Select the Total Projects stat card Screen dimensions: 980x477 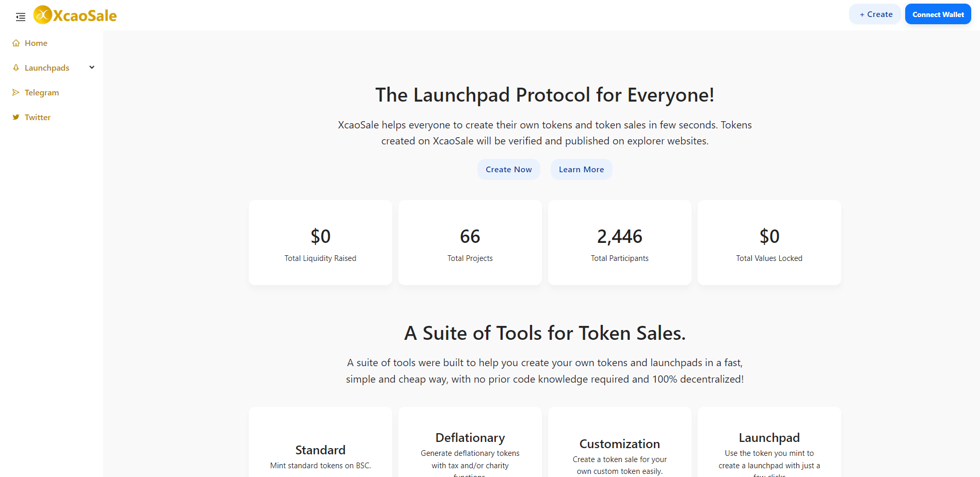point(470,243)
